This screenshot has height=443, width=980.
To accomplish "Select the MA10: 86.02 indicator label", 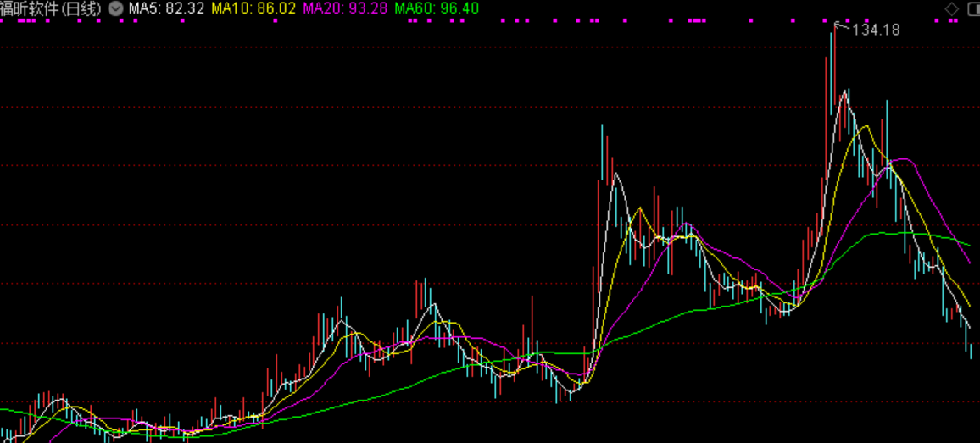I will click(x=253, y=8).
